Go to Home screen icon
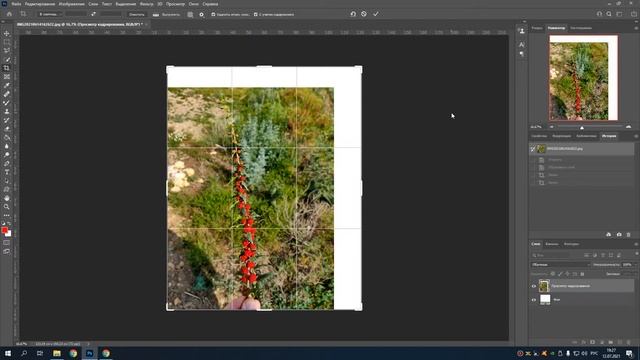This screenshot has width=640, height=360. click(9, 14)
